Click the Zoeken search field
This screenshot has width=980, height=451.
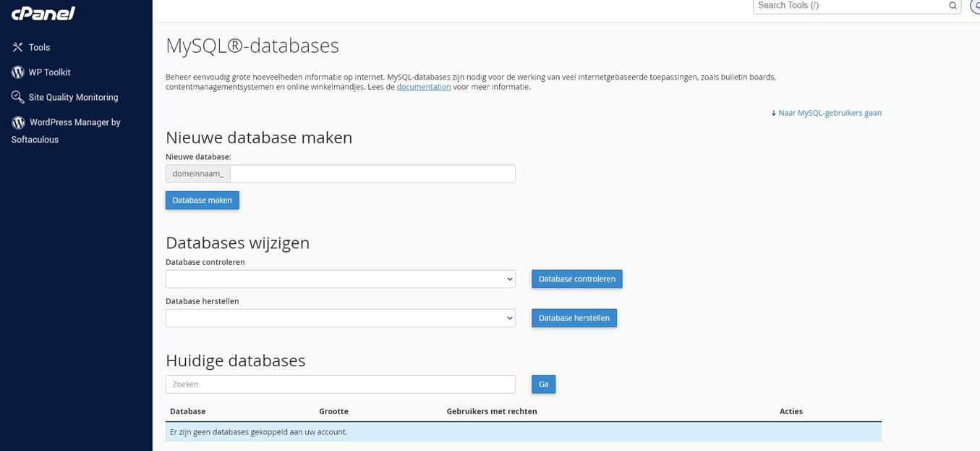pos(341,384)
